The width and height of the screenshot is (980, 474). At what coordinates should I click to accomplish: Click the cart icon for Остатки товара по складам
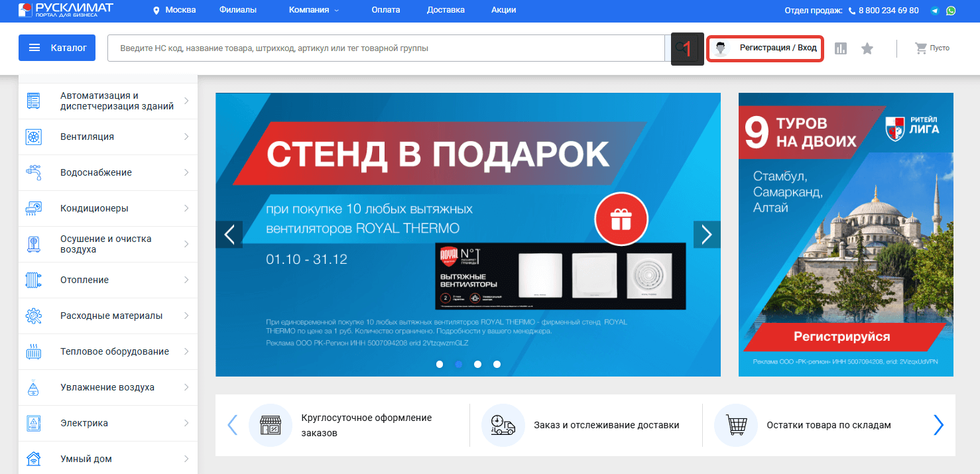click(735, 425)
